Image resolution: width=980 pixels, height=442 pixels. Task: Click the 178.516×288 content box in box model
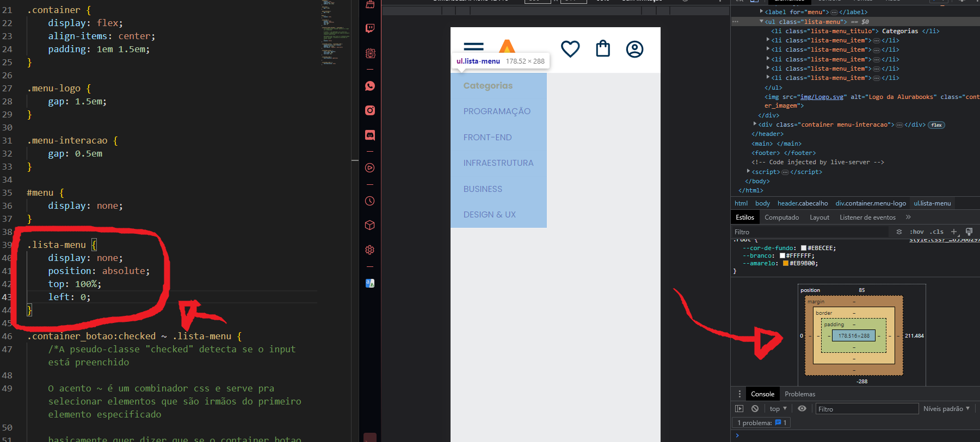click(854, 335)
